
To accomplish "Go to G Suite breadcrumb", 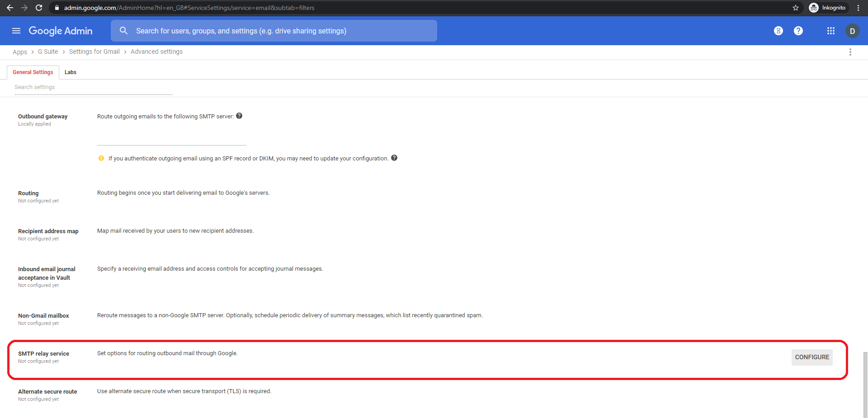I will pyautogui.click(x=48, y=52).
